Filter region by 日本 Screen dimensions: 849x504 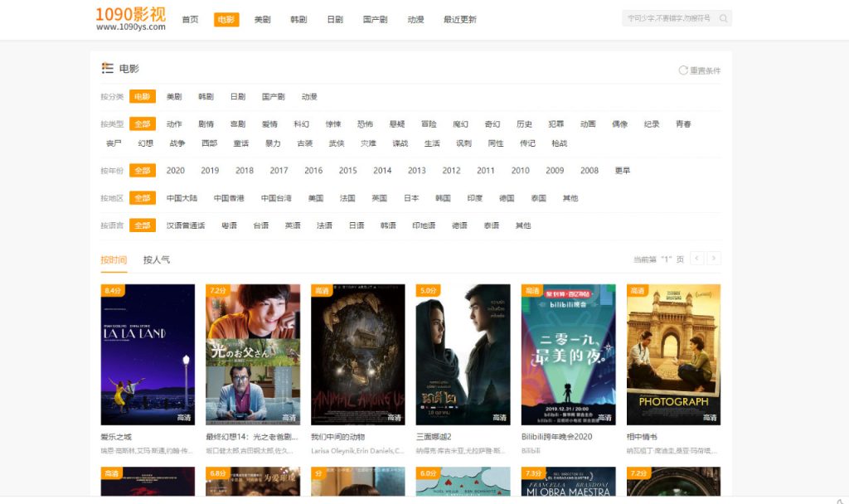click(411, 198)
